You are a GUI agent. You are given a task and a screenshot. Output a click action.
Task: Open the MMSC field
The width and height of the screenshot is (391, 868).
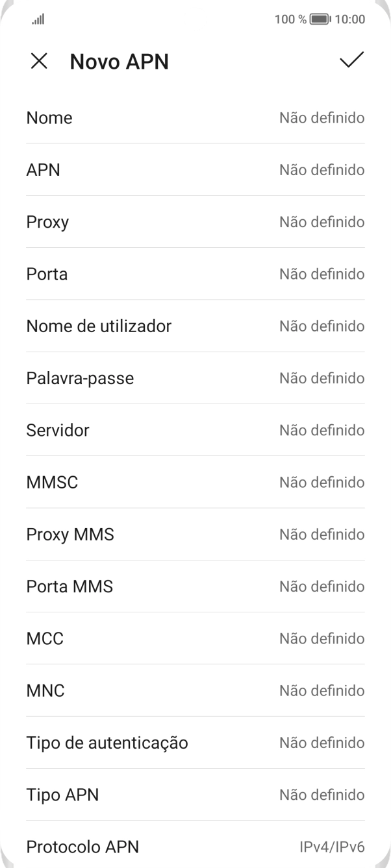click(x=195, y=482)
